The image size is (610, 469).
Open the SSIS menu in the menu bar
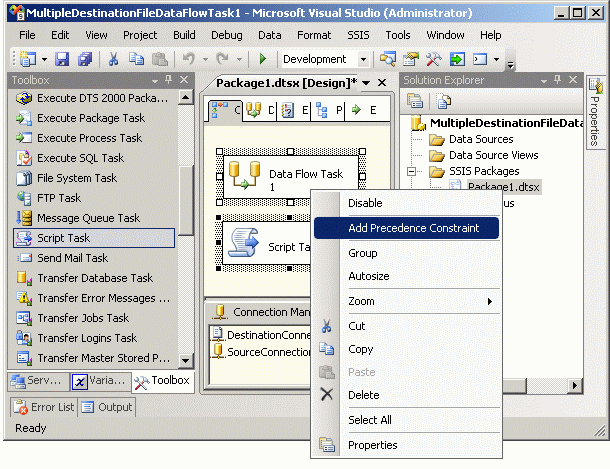358,35
